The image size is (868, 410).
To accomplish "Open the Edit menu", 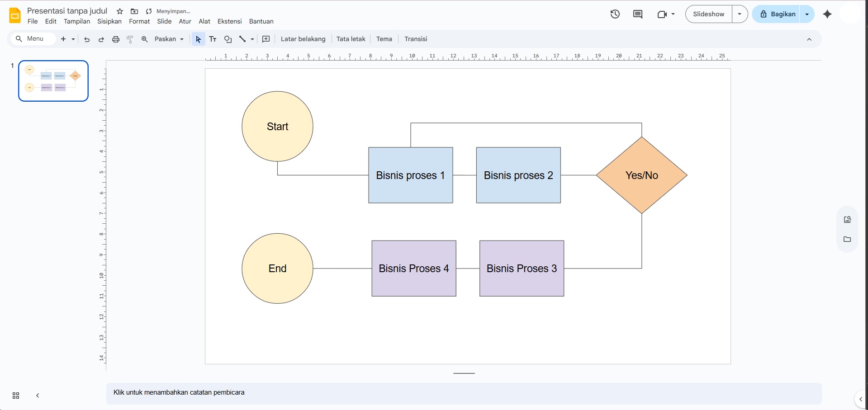I will point(51,21).
